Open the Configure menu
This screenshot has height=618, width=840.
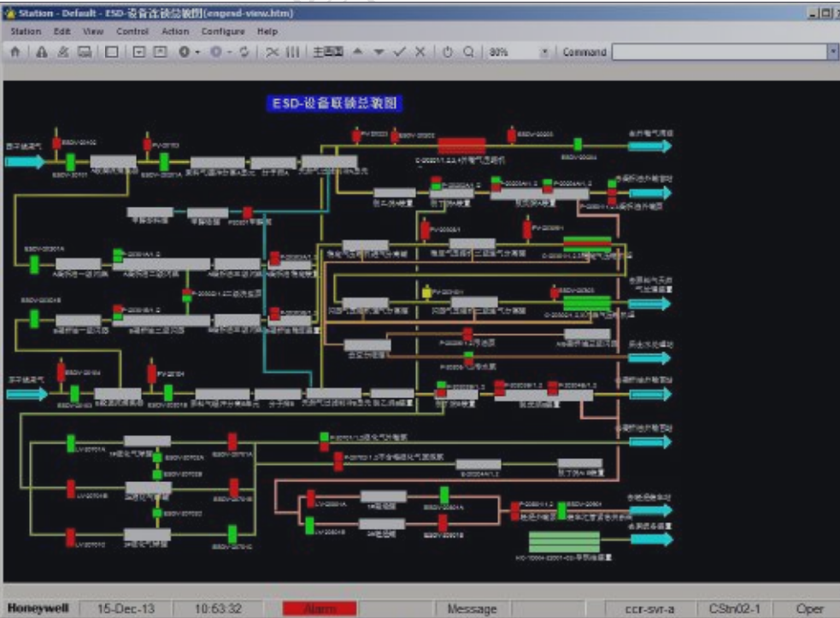222,32
